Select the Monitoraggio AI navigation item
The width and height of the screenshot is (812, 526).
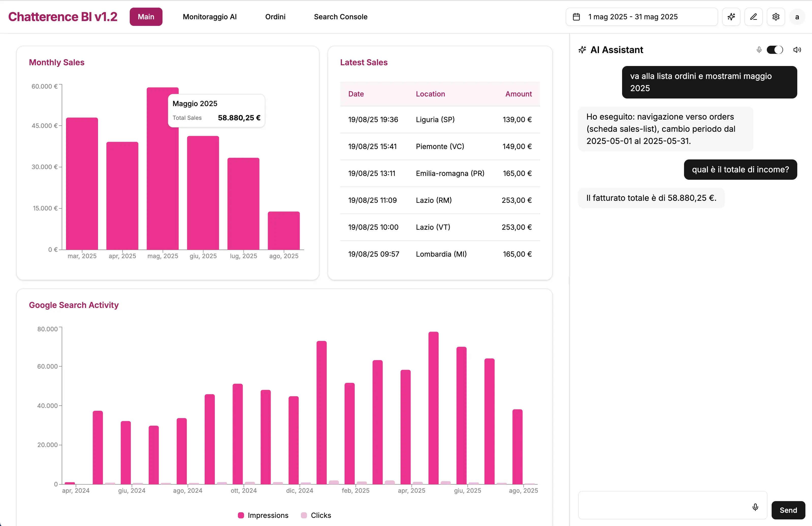(210, 16)
